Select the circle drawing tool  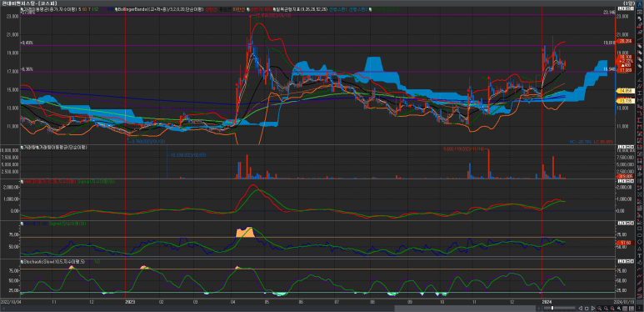640,242
